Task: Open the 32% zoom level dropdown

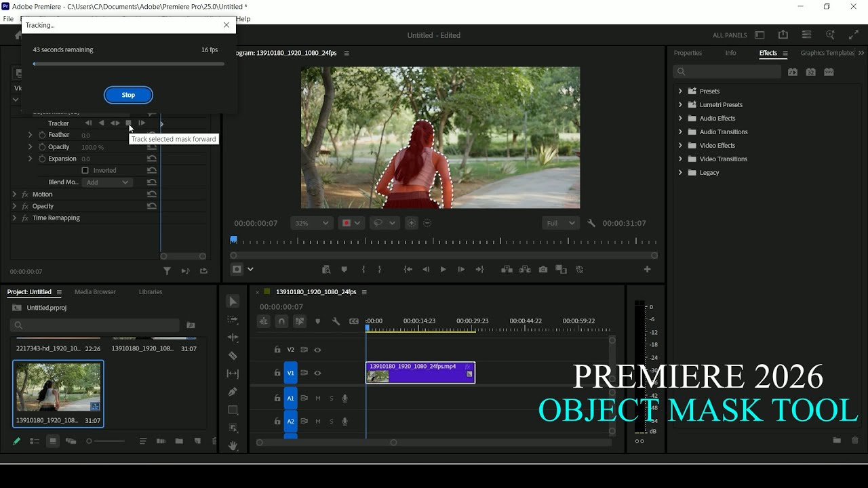Action: pos(312,223)
